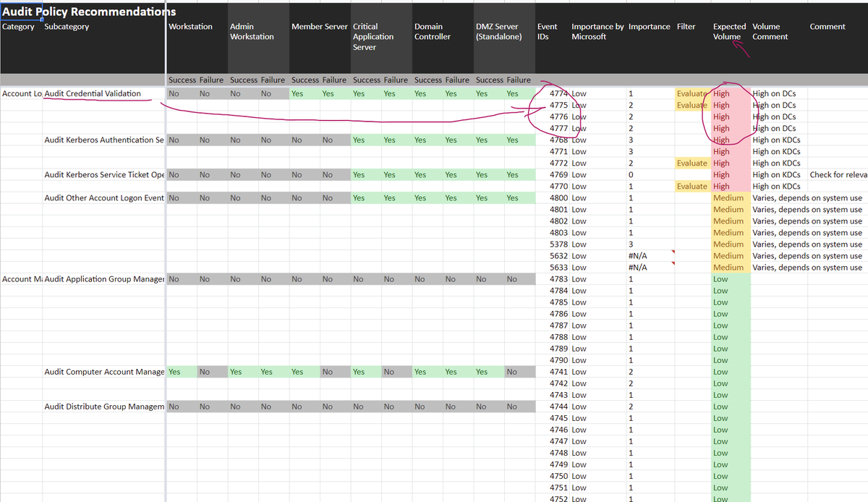Screen dimensions: 868x502
Task: Select the 'Audit Kerberos Authentication Se' subcategory cell
Action: pyautogui.click(x=104, y=140)
